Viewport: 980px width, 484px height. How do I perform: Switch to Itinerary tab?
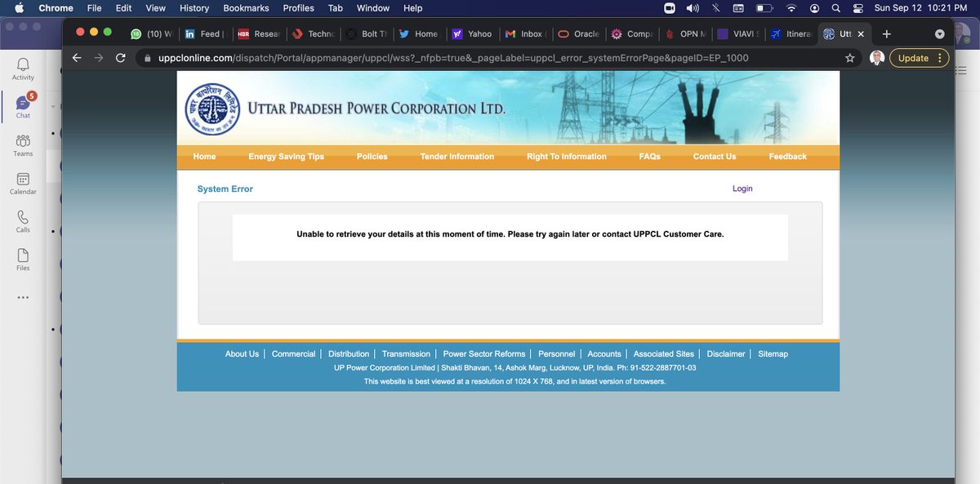tap(791, 34)
